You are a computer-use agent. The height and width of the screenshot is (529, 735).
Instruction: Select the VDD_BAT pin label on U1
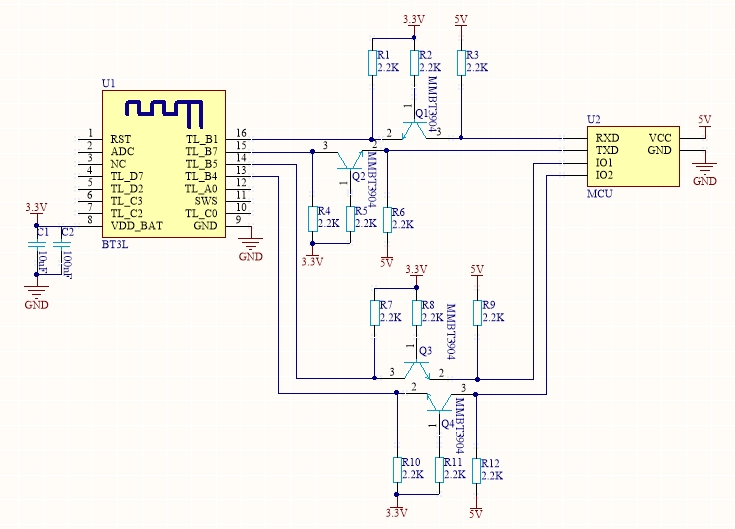[137, 226]
